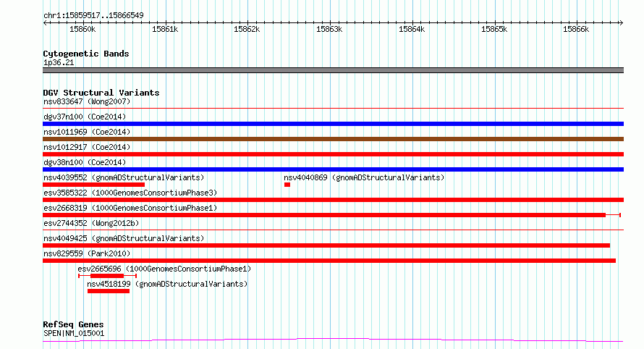Screen dimensions: 644x349
Task: Click the 15866k ruler label
Action: pyautogui.click(x=576, y=29)
